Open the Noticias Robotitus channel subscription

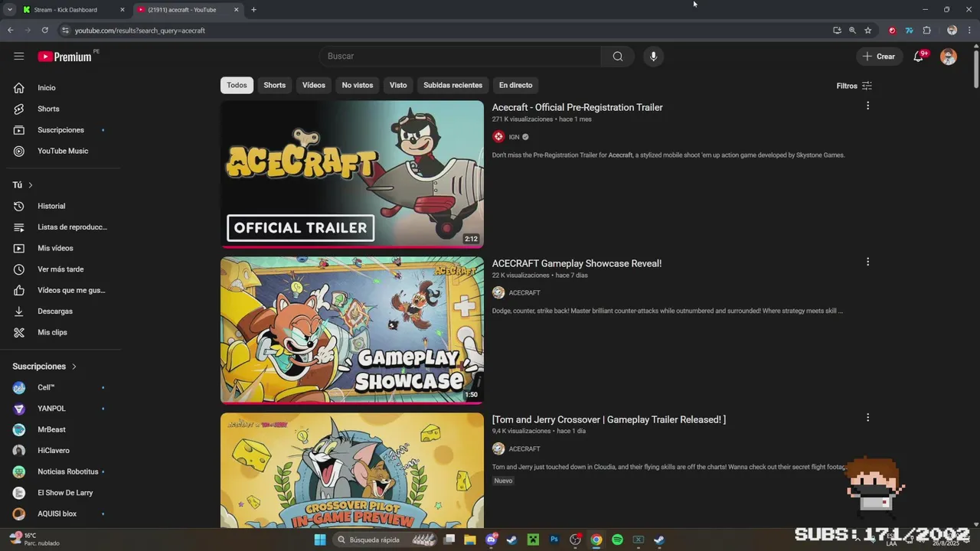click(x=60, y=471)
